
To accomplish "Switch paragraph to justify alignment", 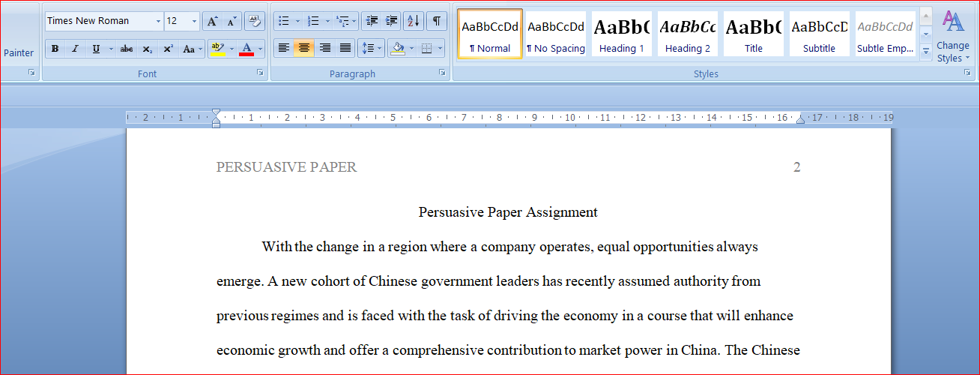I will point(345,49).
